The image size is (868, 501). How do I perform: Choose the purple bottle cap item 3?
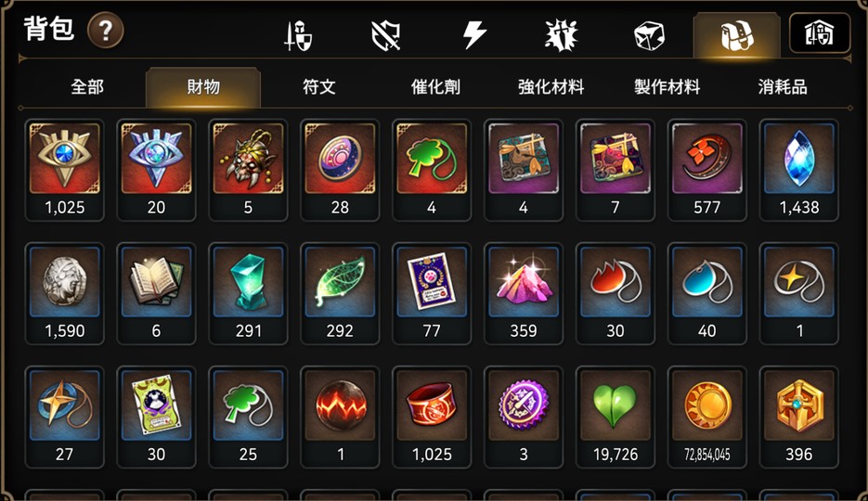click(x=524, y=417)
